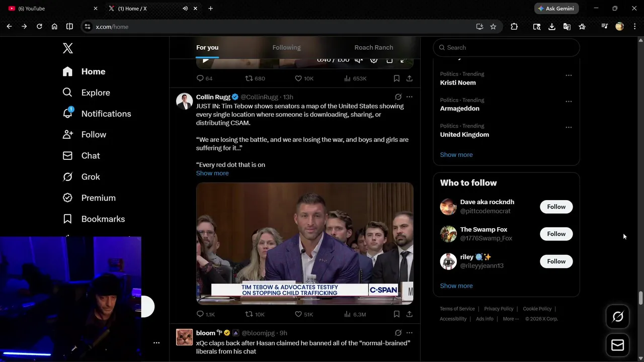Open floating messages button at bottom right
The height and width of the screenshot is (362, 644).
[618, 345]
